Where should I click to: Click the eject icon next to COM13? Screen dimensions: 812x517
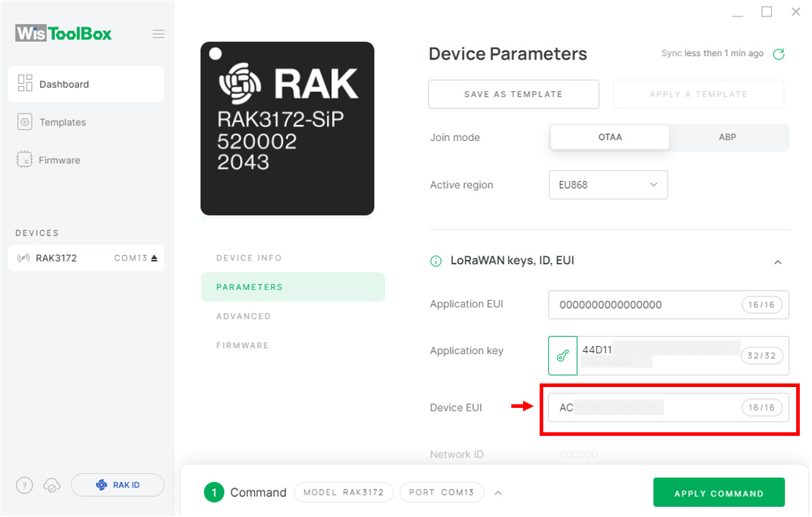coord(154,258)
